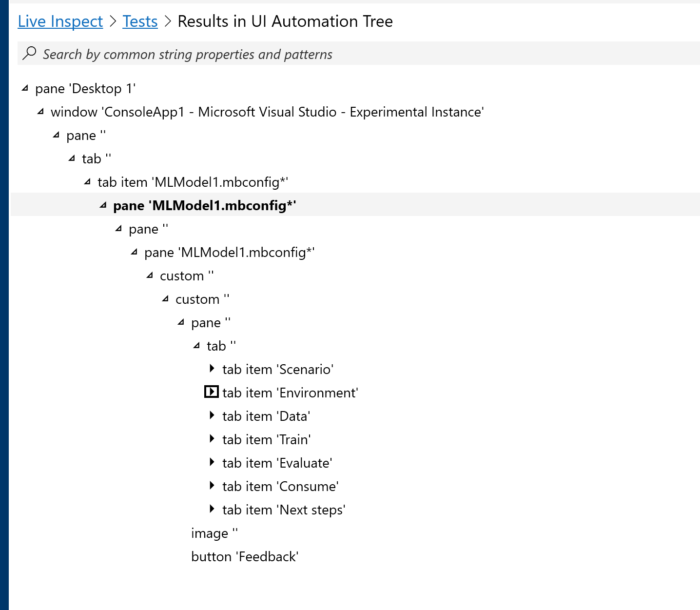The width and height of the screenshot is (700, 610).
Task: Open the Live Inspect breadcrumb link
Action: click(60, 21)
